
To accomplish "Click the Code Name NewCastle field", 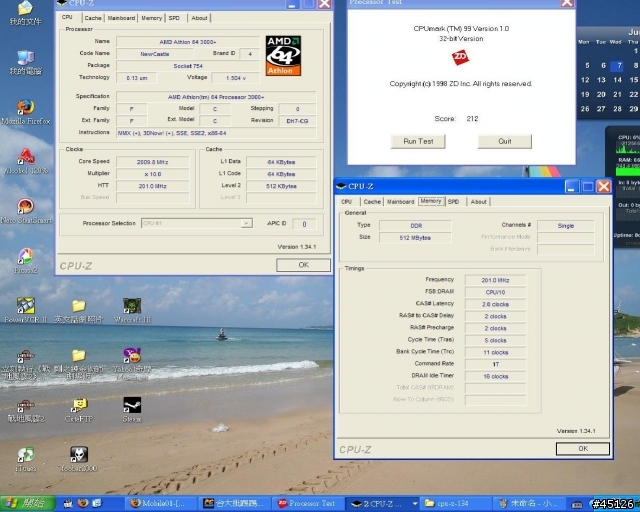I will (155, 54).
